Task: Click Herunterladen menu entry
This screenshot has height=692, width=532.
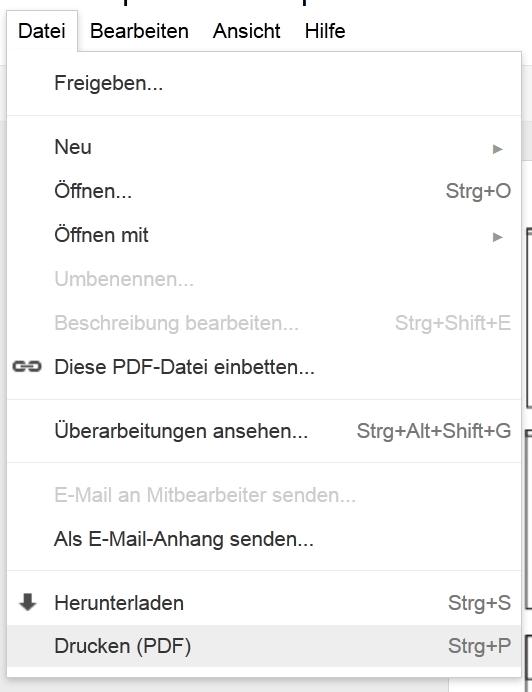Action: tap(264, 603)
